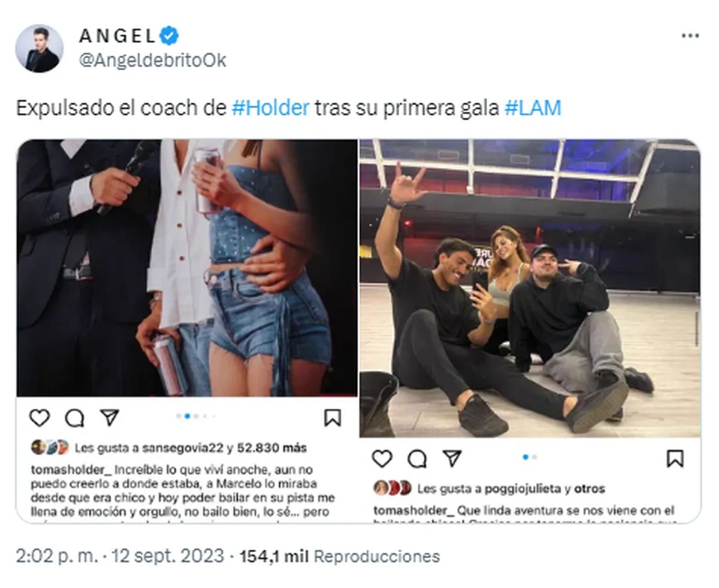Share the left Instagram post via paper plane
This screenshot has width=719, height=588.
(110, 417)
